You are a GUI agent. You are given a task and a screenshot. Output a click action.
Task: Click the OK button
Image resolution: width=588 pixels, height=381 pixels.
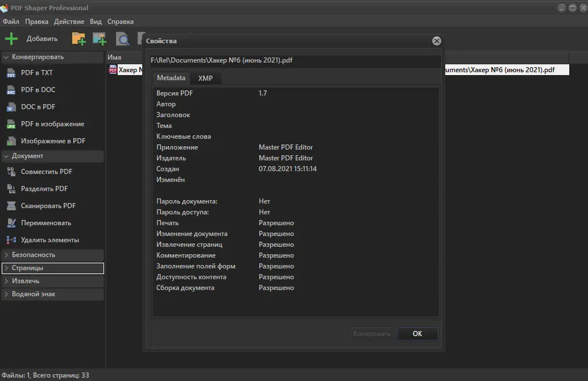point(417,334)
